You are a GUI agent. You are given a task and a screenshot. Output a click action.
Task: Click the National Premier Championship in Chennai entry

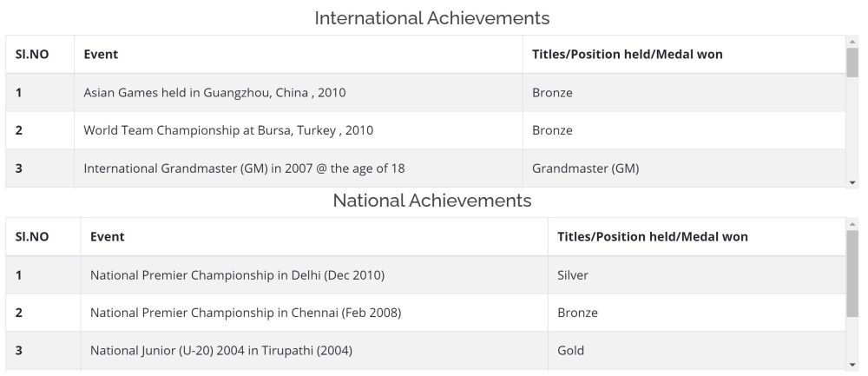tap(246, 313)
